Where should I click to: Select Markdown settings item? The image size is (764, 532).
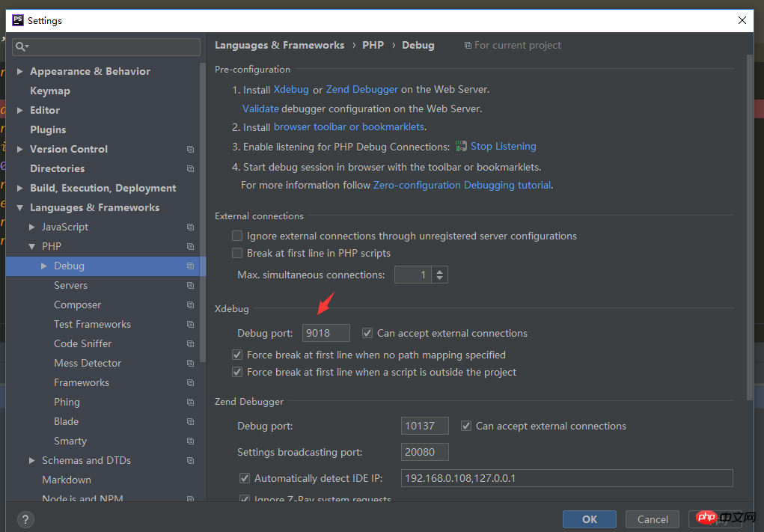pos(67,480)
